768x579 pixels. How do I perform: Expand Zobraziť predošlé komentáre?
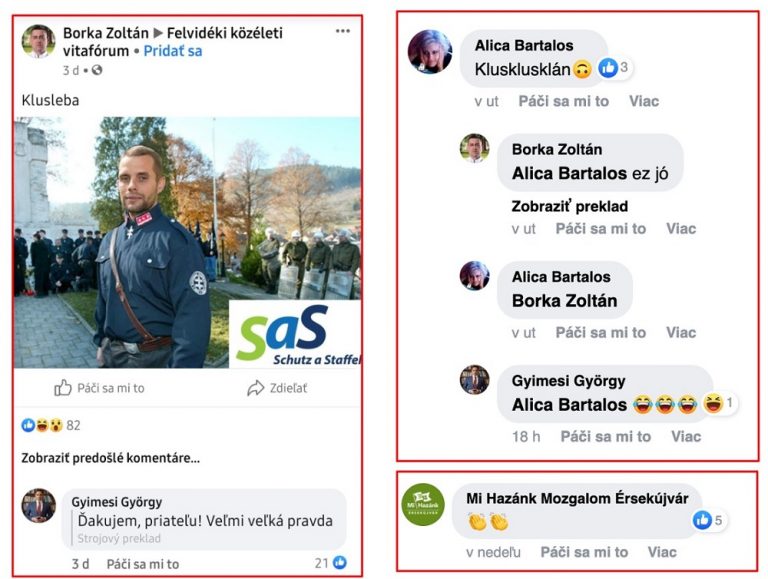pyautogui.click(x=111, y=458)
